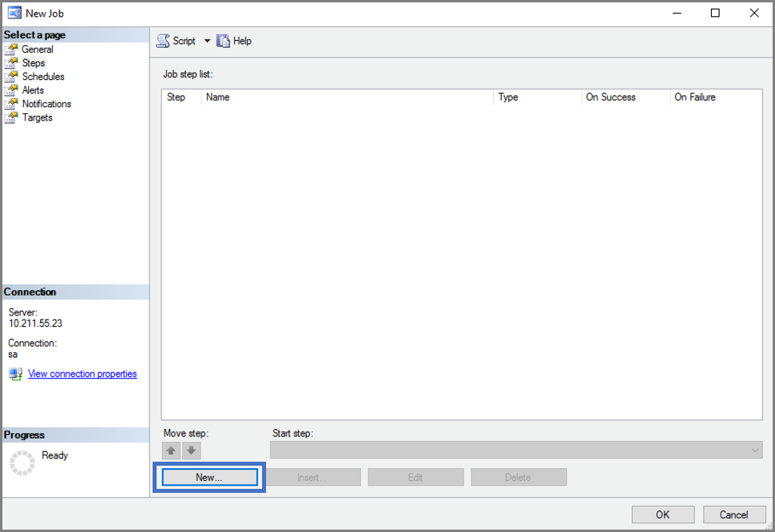Click the Steps page icon
Screen dimensions: 775x532
[x=11, y=63]
